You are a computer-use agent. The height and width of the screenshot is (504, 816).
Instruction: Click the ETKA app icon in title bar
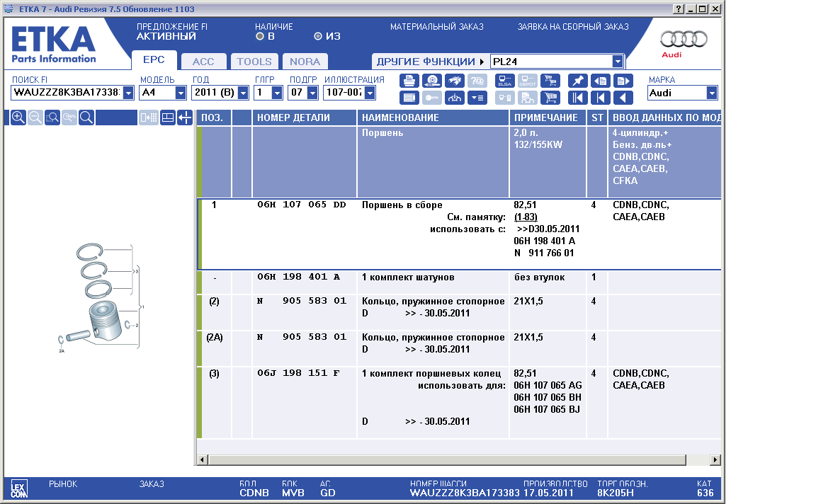tap(8, 8)
